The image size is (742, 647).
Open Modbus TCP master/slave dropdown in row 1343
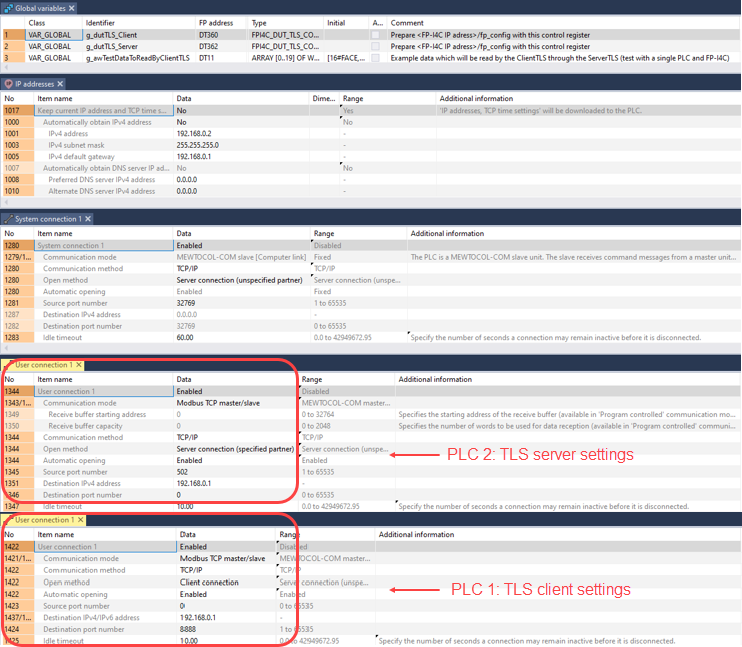(236, 403)
